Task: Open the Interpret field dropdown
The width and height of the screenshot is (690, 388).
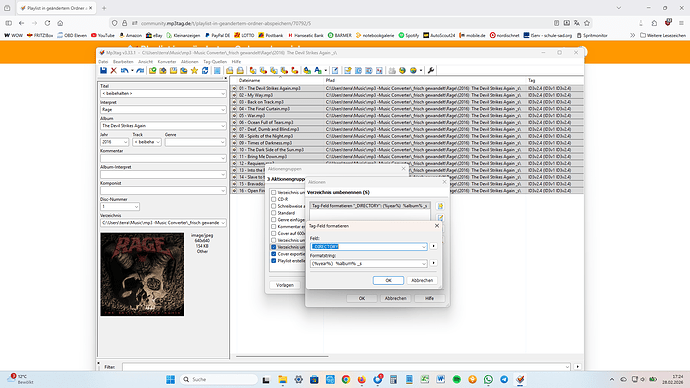Action: click(x=223, y=110)
